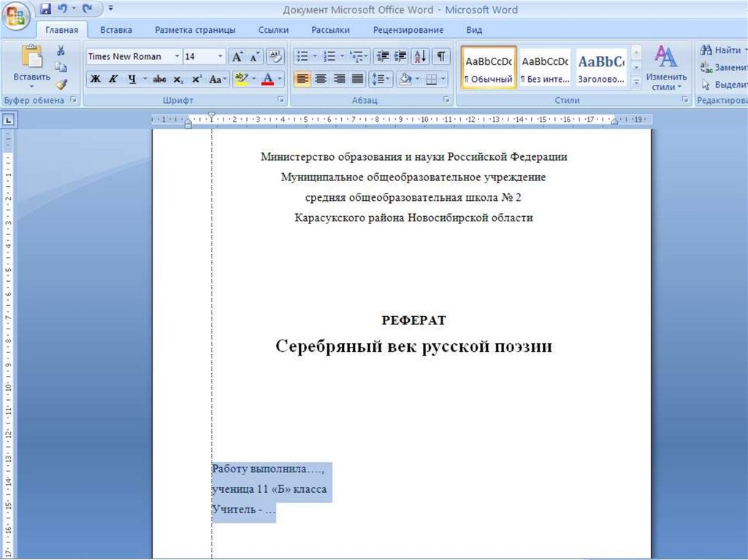Select the Format Painter brush icon
This screenshot has width=748, height=560.
(61, 84)
